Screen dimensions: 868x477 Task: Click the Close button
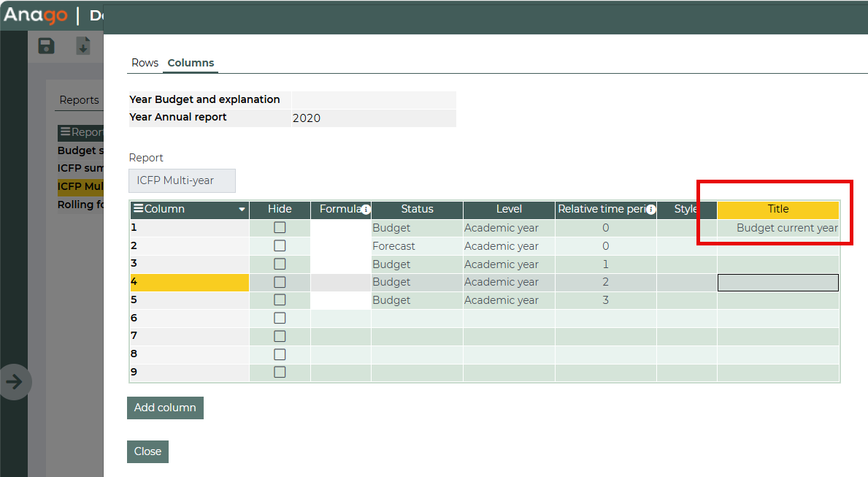(x=147, y=451)
